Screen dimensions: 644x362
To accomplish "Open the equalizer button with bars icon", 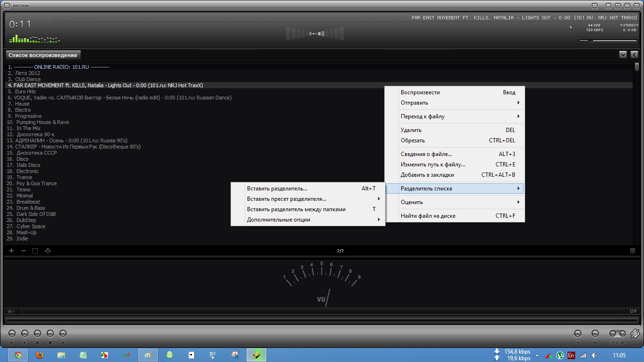I will coord(595,334).
